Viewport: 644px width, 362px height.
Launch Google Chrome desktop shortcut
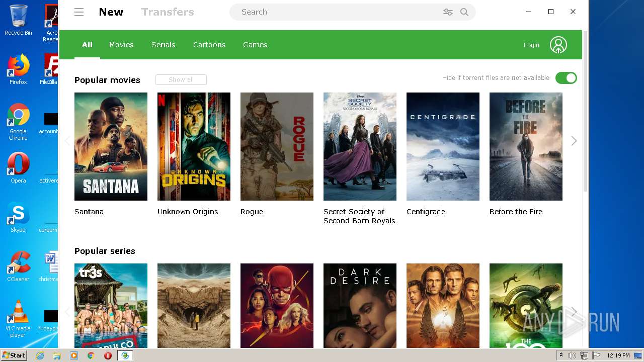pyautogui.click(x=18, y=122)
